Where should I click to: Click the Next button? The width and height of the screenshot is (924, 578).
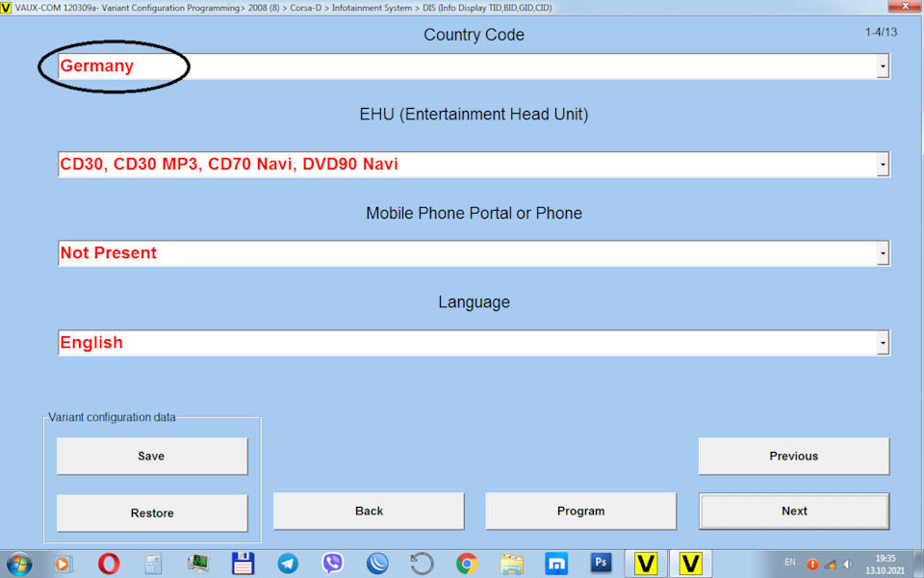(794, 511)
